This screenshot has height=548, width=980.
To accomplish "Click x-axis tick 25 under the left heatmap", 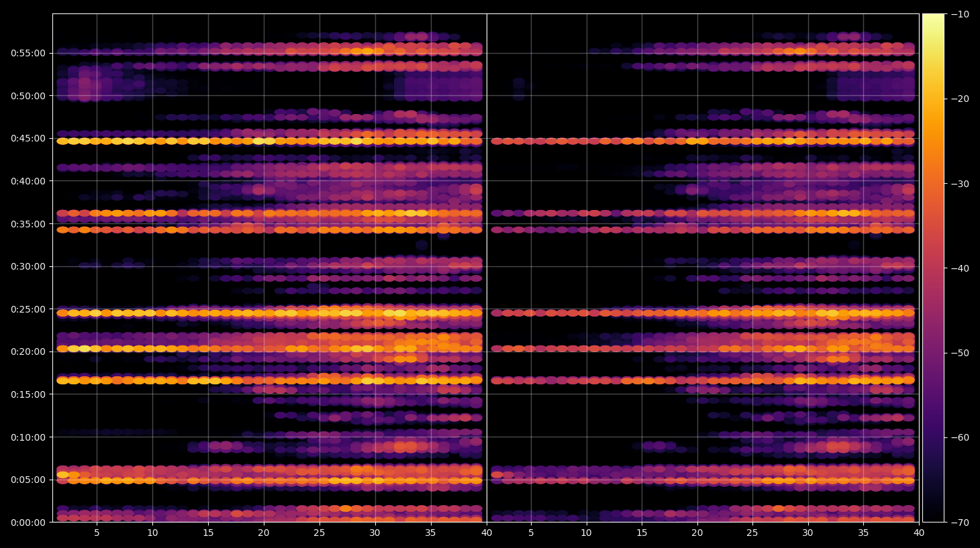I will (x=320, y=533).
